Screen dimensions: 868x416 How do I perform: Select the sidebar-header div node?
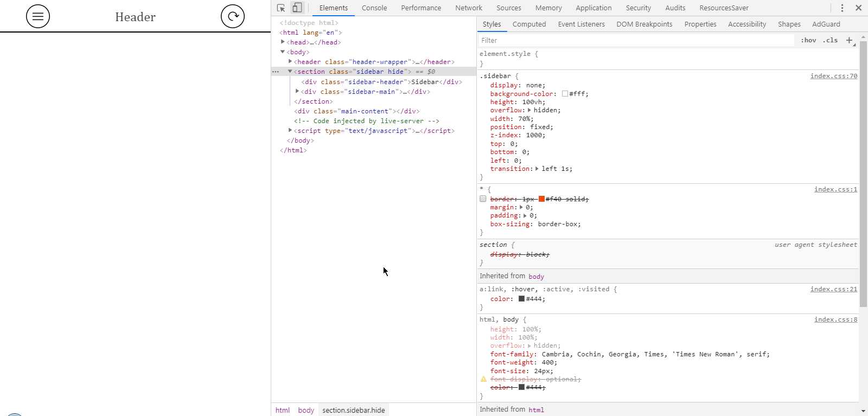(x=382, y=82)
